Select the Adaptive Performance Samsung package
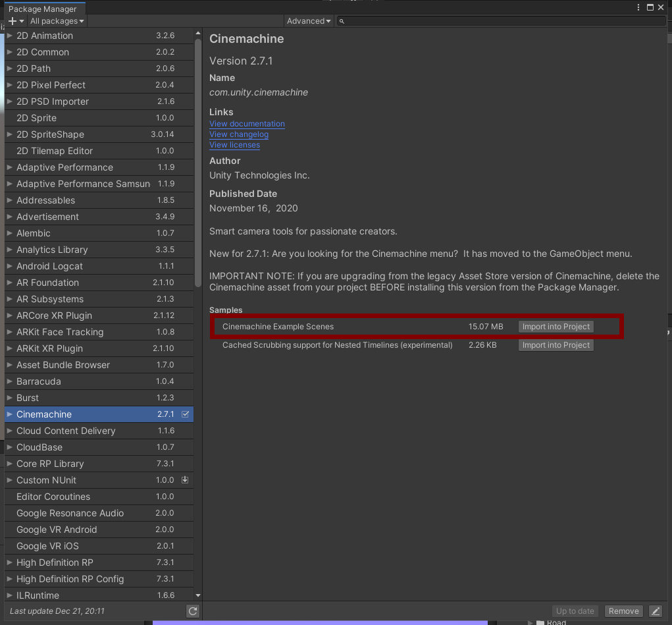 point(99,184)
